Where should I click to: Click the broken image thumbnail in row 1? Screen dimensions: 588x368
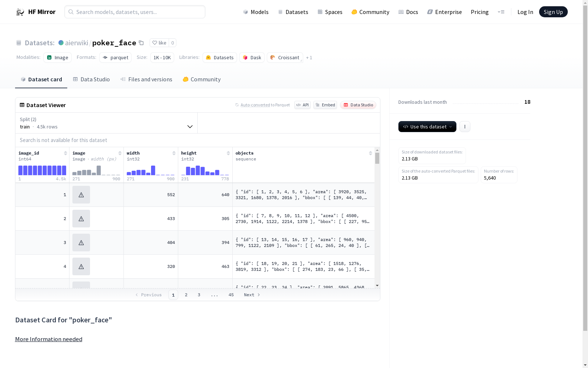(81, 195)
